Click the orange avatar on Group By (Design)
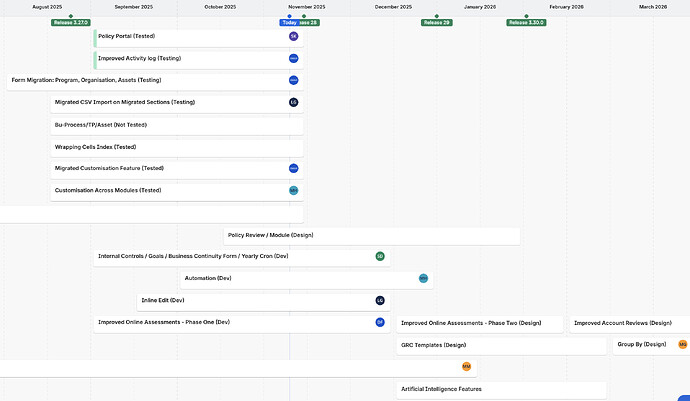Image resolution: width=690 pixels, height=401 pixels. (683, 344)
